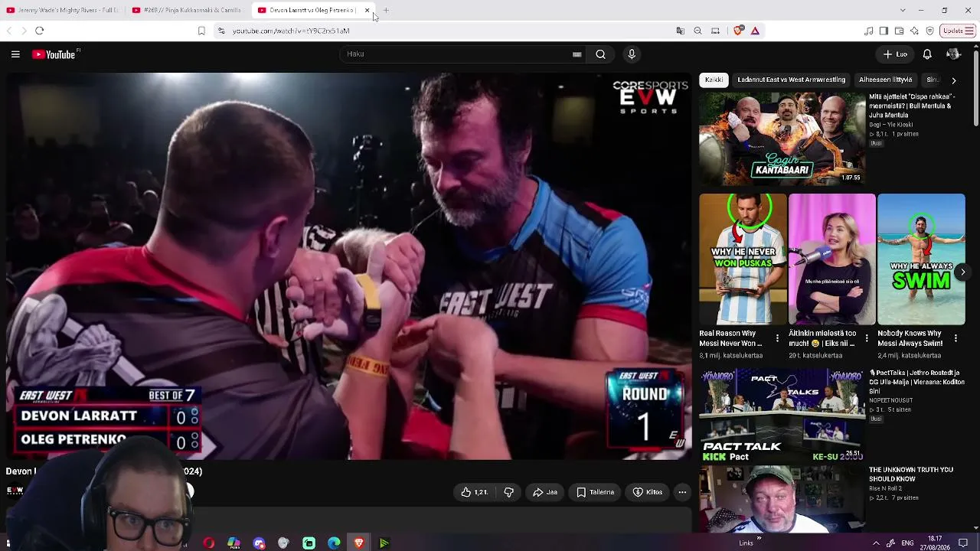Click the Kiitos thanks button
Viewport: 980px width, 551px height.
(x=647, y=492)
